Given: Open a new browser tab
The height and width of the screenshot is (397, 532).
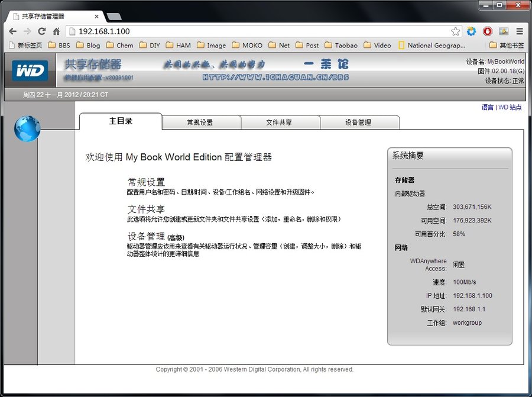Looking at the screenshot, I should click(x=113, y=17).
